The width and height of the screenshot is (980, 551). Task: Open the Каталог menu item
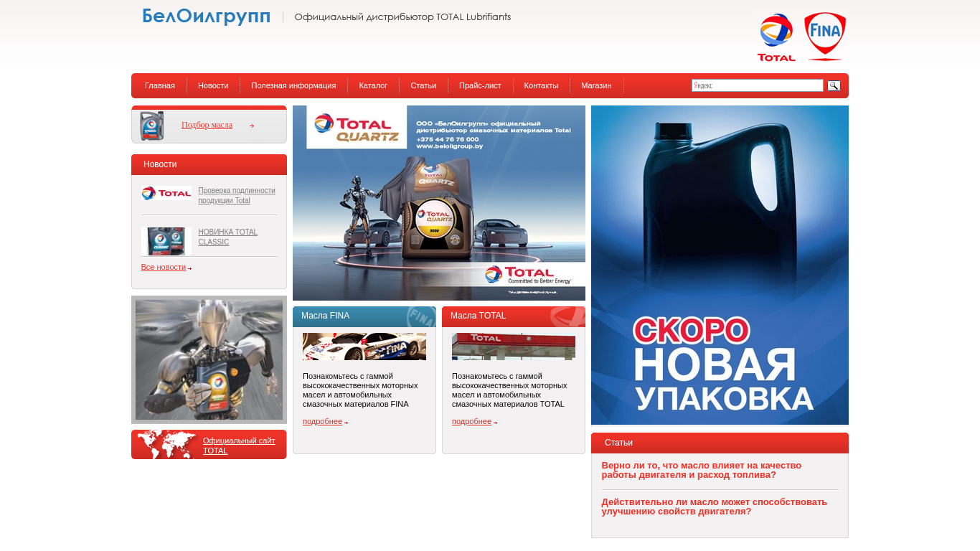click(x=373, y=85)
